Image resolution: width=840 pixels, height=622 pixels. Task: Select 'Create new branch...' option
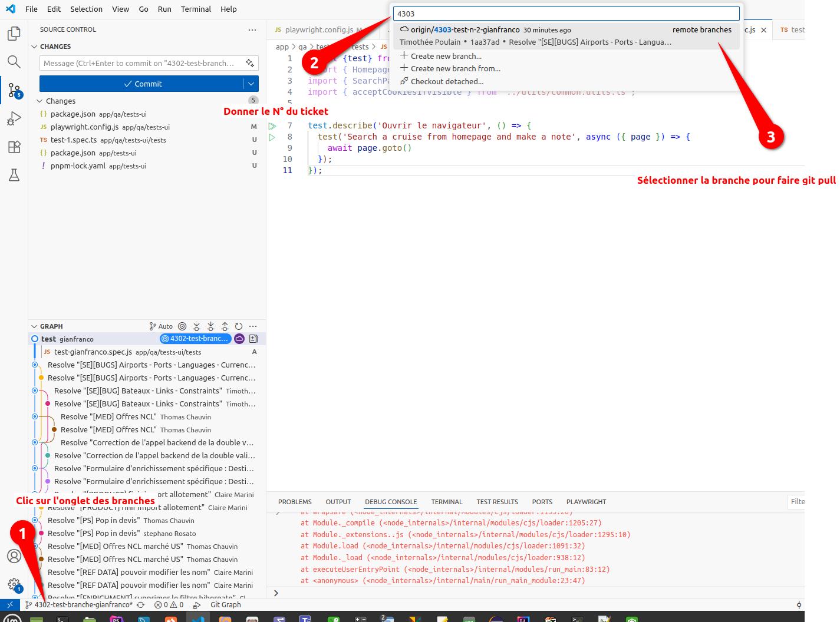point(446,56)
